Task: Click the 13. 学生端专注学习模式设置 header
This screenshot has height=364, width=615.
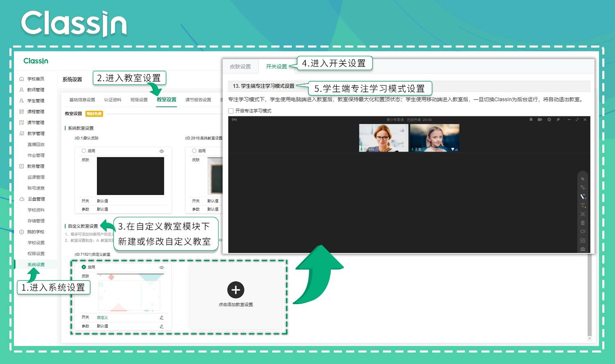Action: (x=264, y=86)
